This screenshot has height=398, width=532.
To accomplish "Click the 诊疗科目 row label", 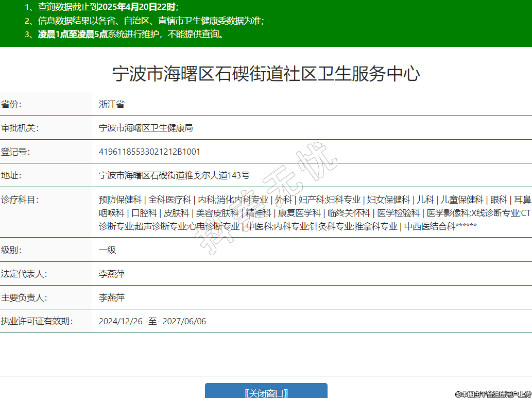I will coord(20,200).
